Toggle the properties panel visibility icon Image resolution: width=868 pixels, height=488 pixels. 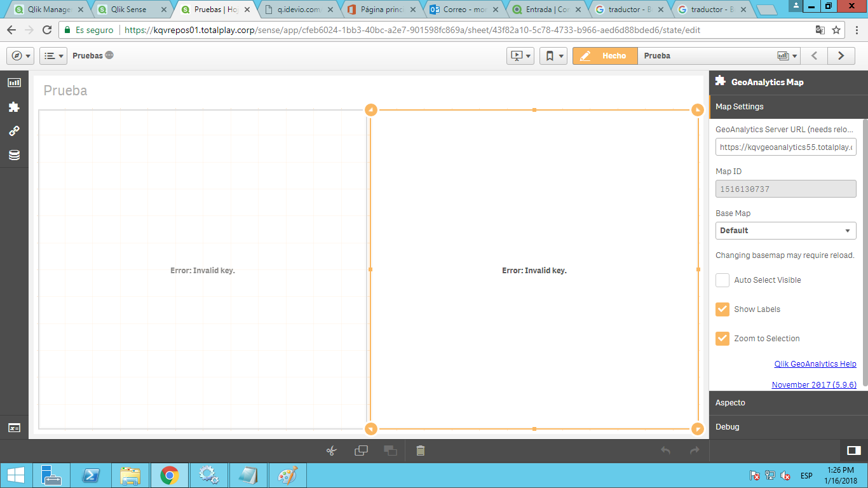[x=853, y=451]
